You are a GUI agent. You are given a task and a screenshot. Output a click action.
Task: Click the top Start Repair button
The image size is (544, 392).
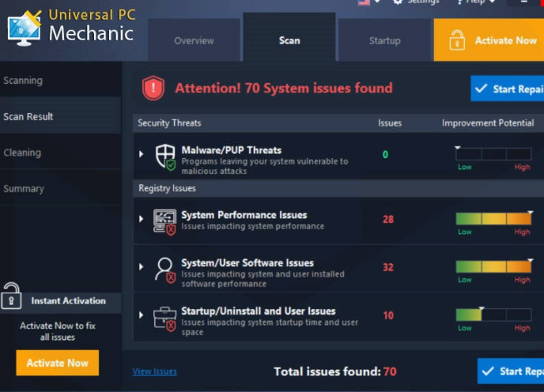pos(507,89)
